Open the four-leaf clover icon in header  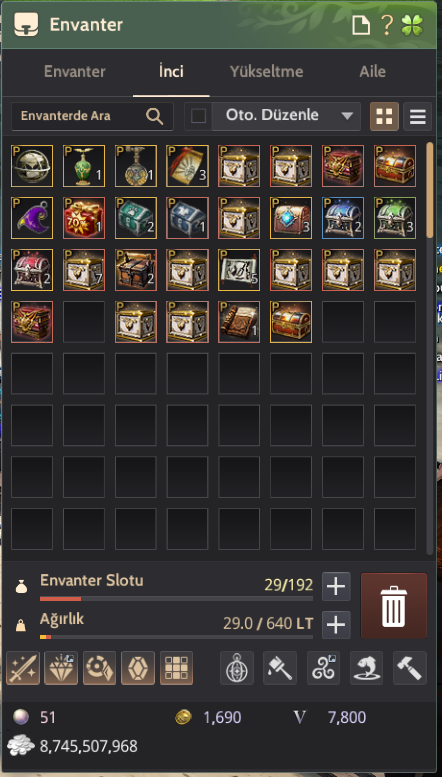(x=412, y=25)
